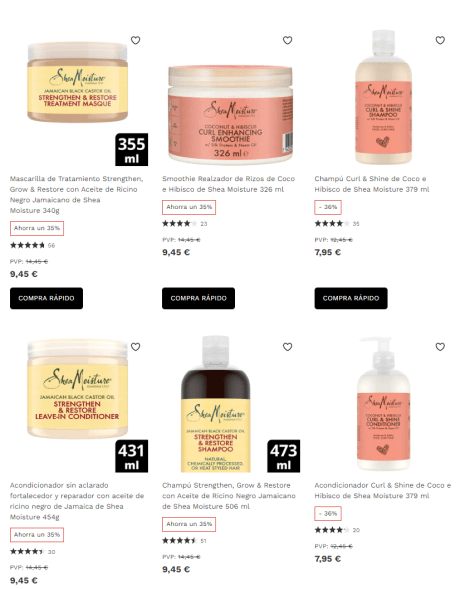475x589 pixels.
Task: Click the 355 ml size badge
Action: click(x=131, y=150)
